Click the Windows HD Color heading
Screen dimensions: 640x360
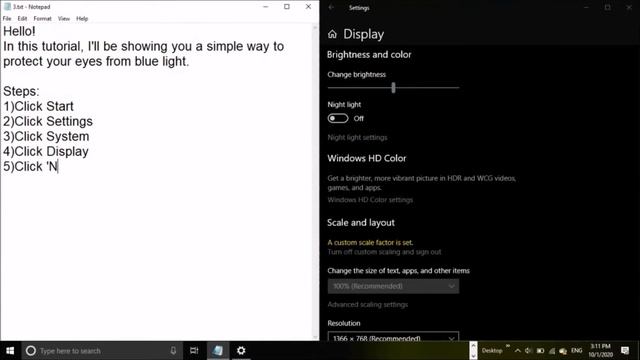coord(367,158)
